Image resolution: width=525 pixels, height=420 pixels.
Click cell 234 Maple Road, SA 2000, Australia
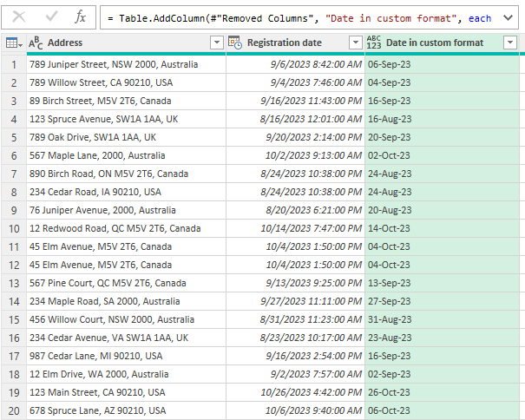tap(126, 301)
